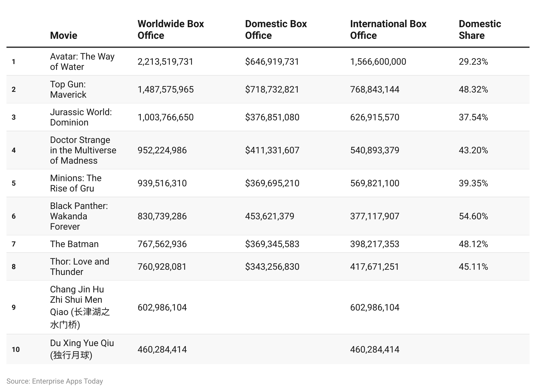Click worldwide value 602,986,104 in row 9
536x392 pixels.
[x=162, y=307]
